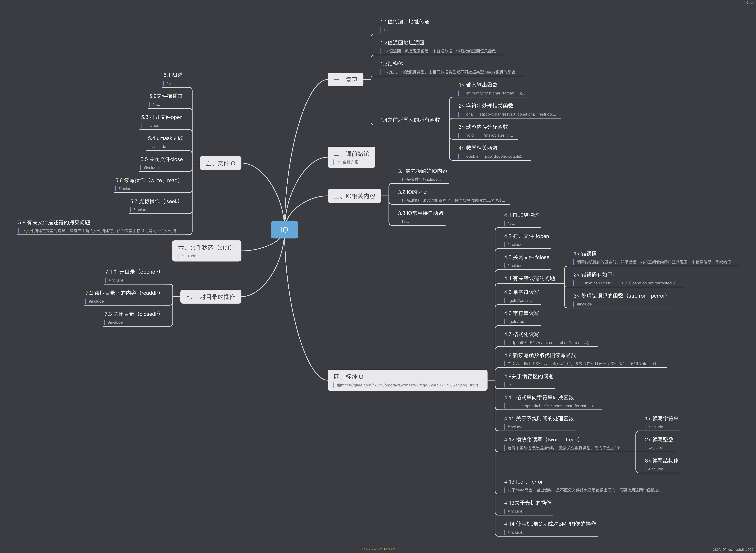Click the 5.3 打开文件open topic
Image resolution: width=756 pixels, height=553 pixels.
(162, 117)
